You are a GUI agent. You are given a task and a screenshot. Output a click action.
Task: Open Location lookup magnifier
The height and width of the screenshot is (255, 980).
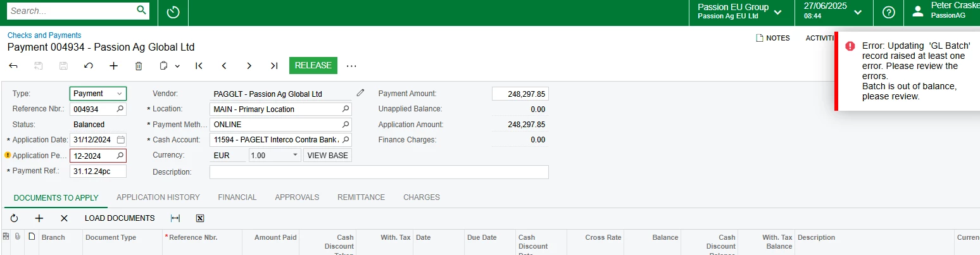[x=346, y=109]
